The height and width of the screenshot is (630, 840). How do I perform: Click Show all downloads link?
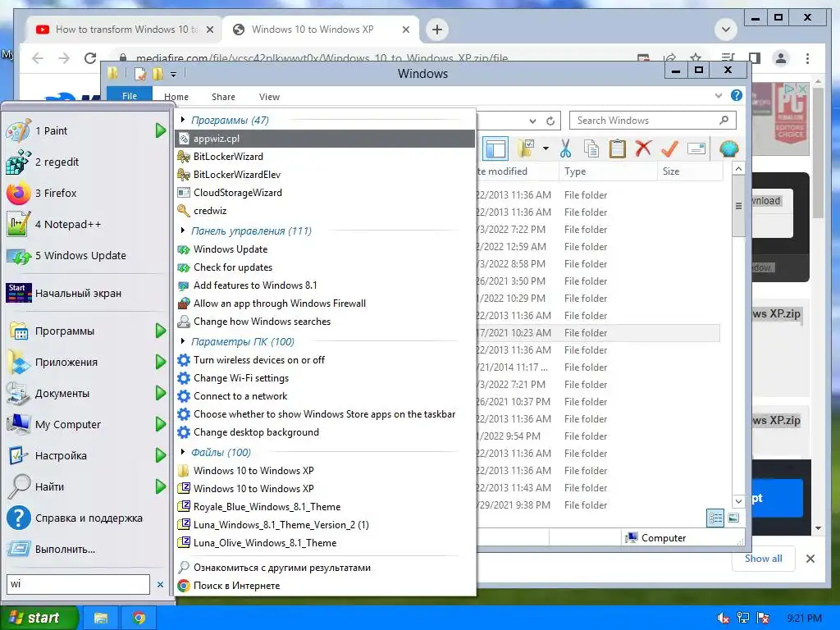[764, 559]
